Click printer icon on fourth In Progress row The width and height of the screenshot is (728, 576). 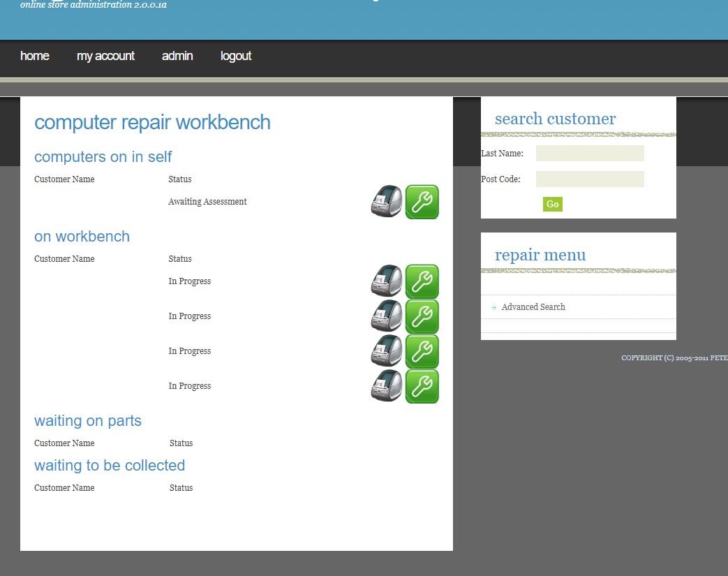[387, 386]
